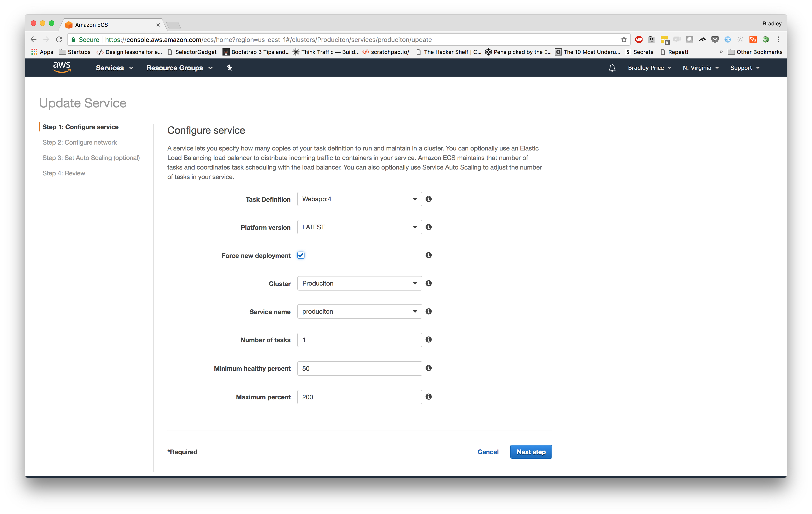Click the AWS logo home icon
The width and height of the screenshot is (812, 514).
62,67
